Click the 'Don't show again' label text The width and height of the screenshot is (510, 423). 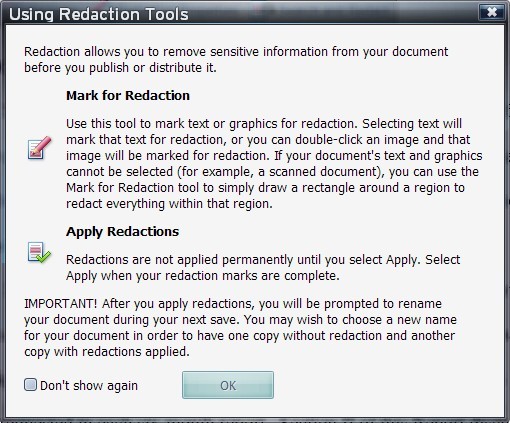[89, 386]
